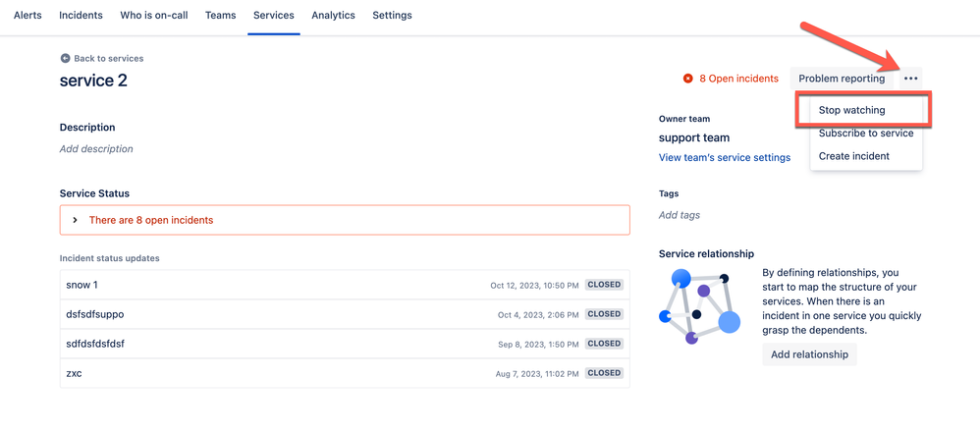Open the Alerts tab
Viewport: 980px width, 432px height.
pyautogui.click(x=27, y=15)
